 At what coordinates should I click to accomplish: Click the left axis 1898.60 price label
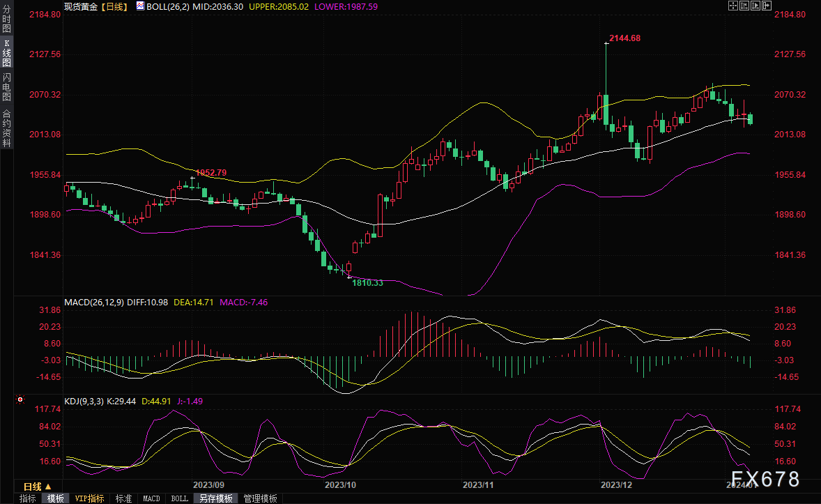45,215
